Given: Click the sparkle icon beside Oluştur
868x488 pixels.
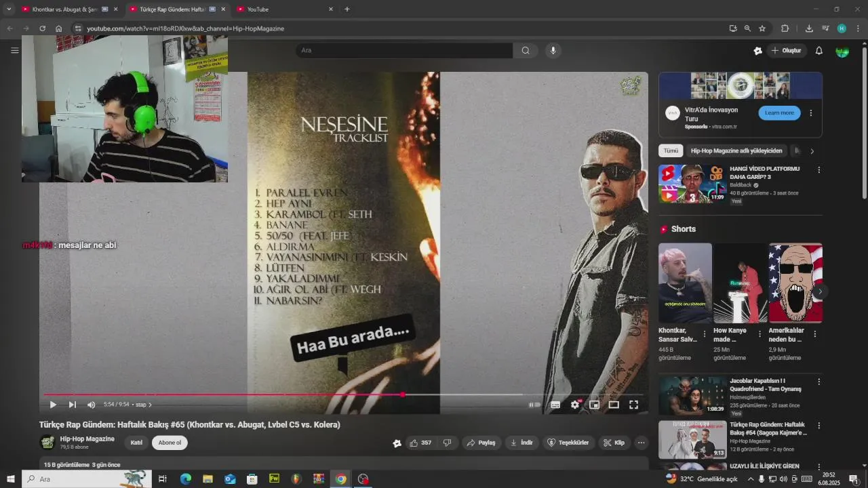Looking at the screenshot, I should click(x=757, y=51).
